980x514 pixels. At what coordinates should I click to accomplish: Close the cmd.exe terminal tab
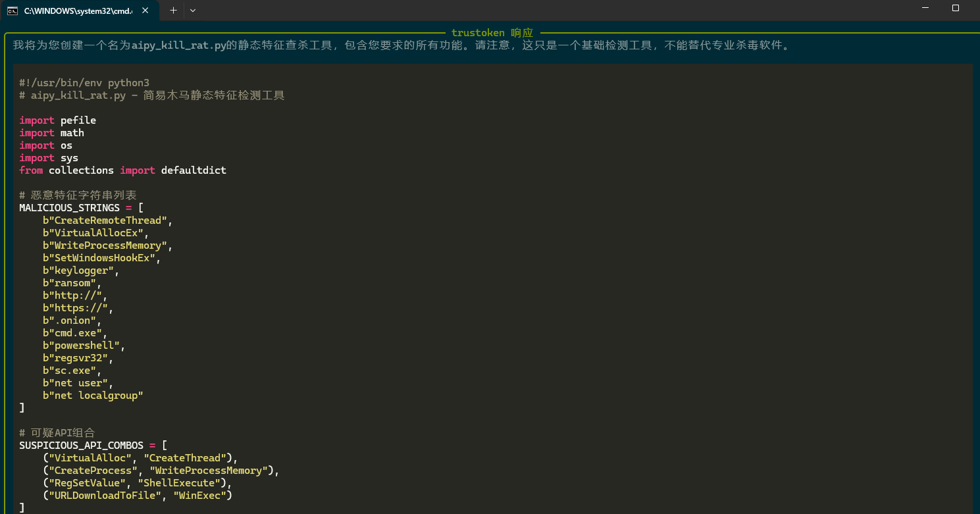coord(145,11)
